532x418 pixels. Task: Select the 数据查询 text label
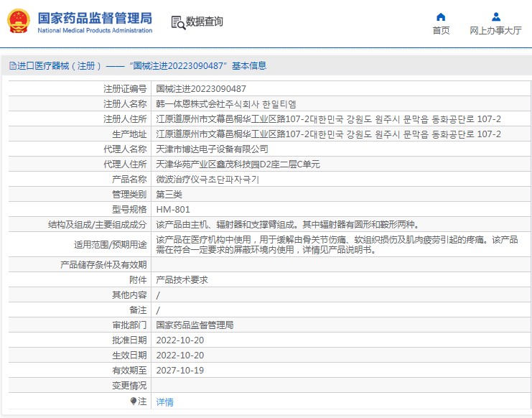coord(205,22)
